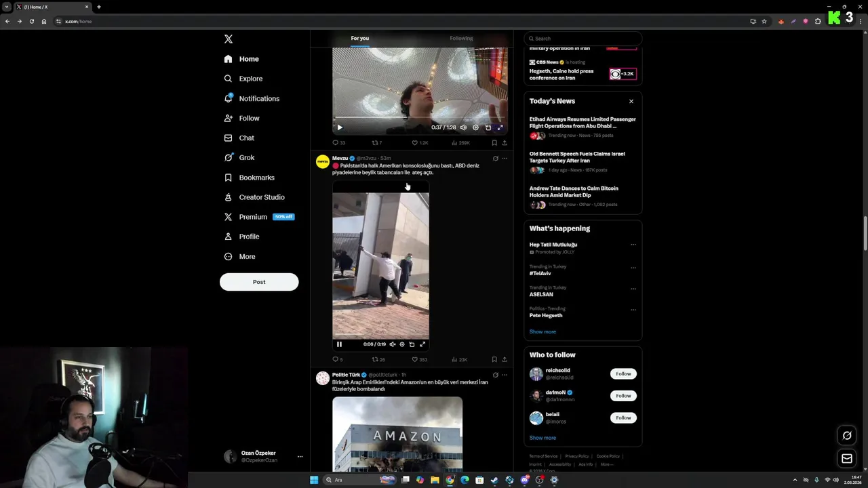
Task: Toggle picture-in-picture on Mevzu video
Action: 412,344
